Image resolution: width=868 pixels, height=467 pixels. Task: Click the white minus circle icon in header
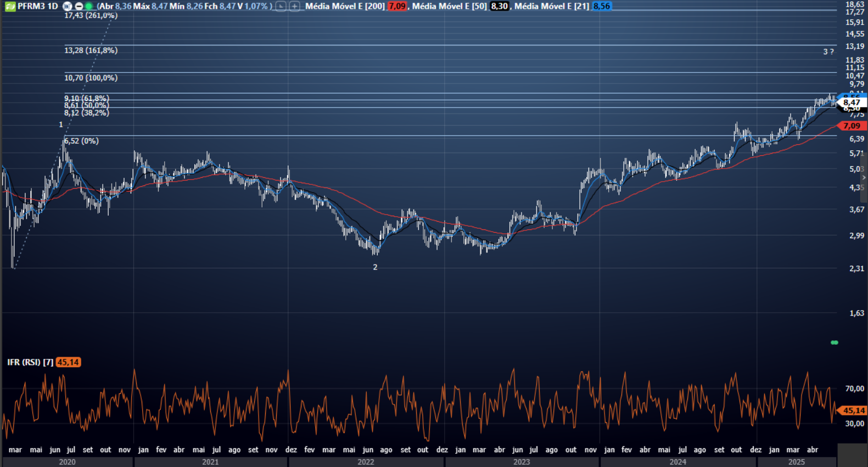pyautogui.click(x=79, y=6)
